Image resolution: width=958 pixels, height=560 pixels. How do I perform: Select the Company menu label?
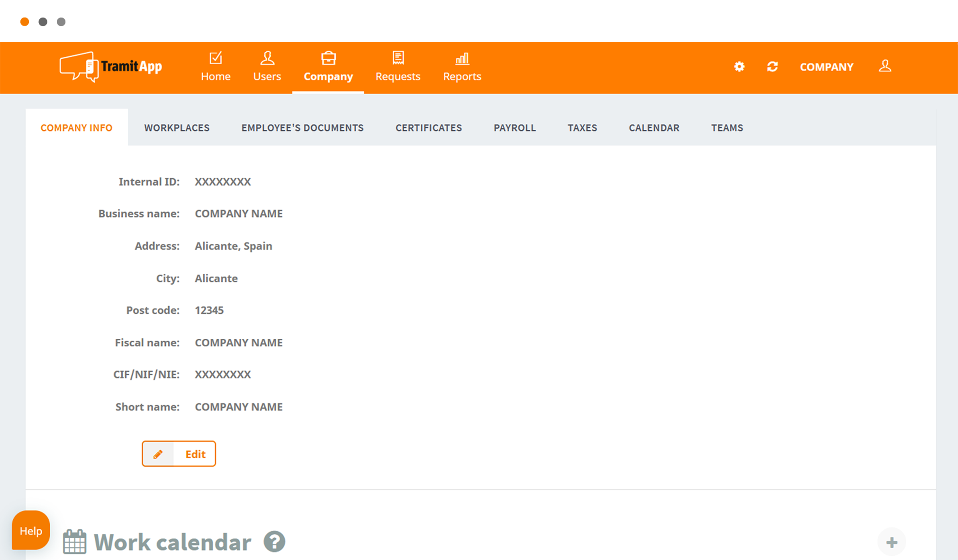[328, 77]
